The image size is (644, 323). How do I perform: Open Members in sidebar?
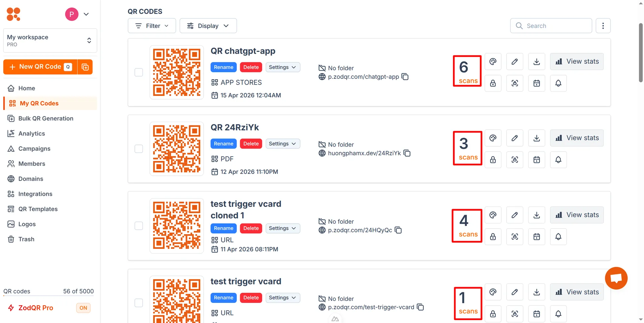tap(50, 164)
